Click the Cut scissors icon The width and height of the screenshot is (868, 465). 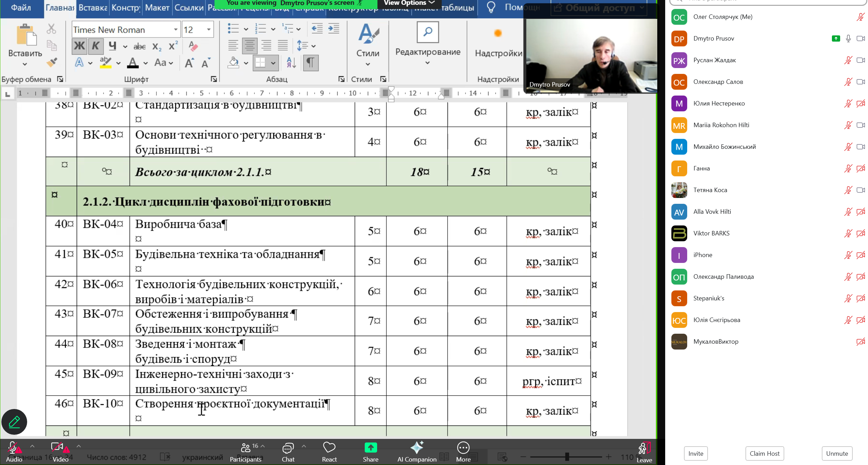pyautogui.click(x=51, y=29)
